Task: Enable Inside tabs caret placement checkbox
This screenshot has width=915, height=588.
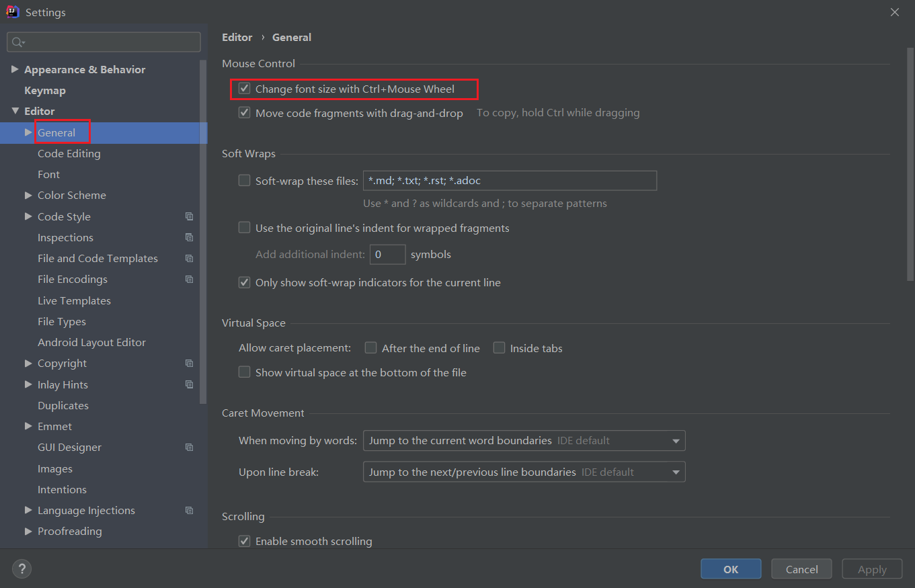Action: [499, 348]
